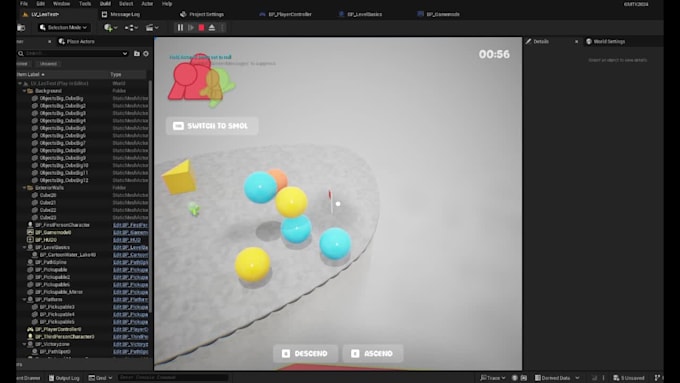
Task: Open the Outliner settings gear
Action: click(146, 53)
